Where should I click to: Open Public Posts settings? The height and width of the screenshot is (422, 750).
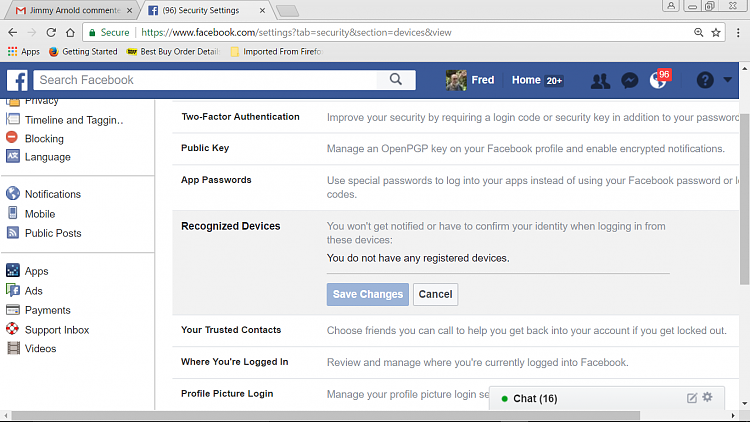coord(53,233)
